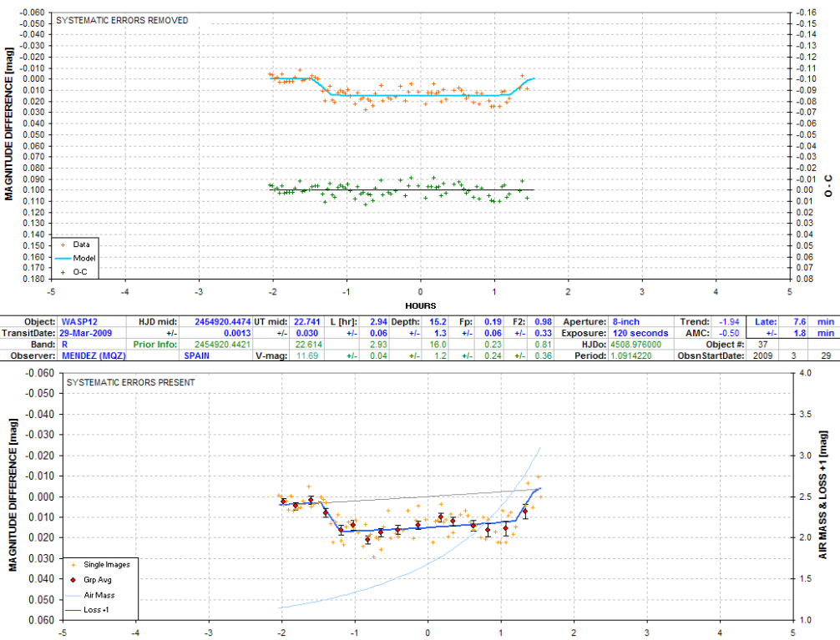
Task: Select the 'Object:' label cell
Action: click(39, 322)
